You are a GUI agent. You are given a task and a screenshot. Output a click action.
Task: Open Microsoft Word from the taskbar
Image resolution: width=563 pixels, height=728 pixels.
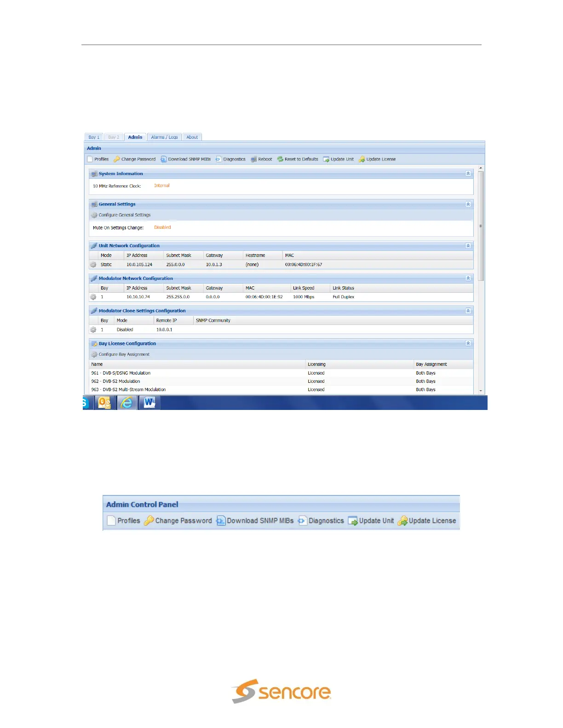(149, 403)
